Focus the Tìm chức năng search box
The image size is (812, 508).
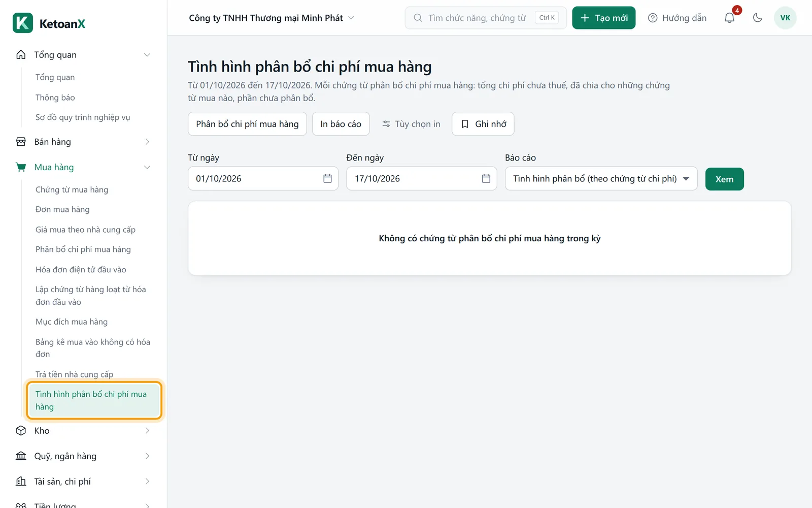click(x=485, y=18)
